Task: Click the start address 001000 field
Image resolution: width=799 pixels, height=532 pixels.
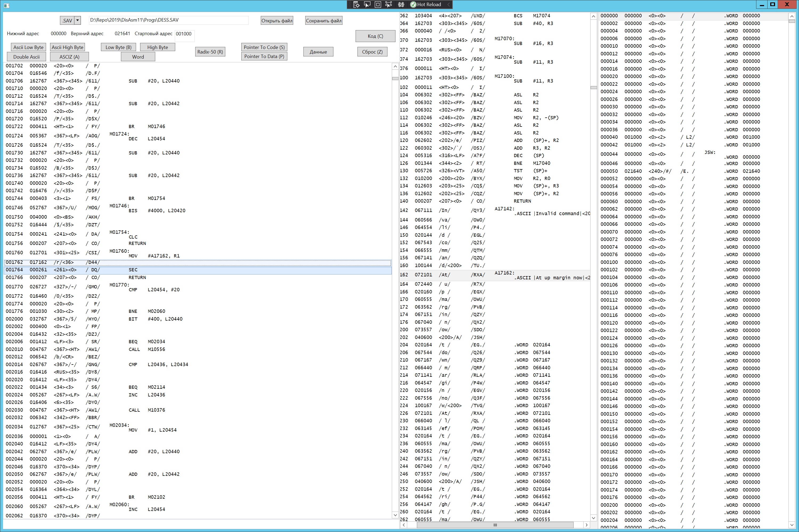Action: [x=184, y=34]
